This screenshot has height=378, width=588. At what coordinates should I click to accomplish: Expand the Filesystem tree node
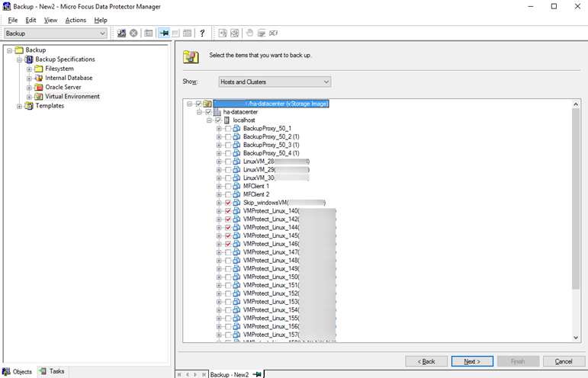[29, 69]
